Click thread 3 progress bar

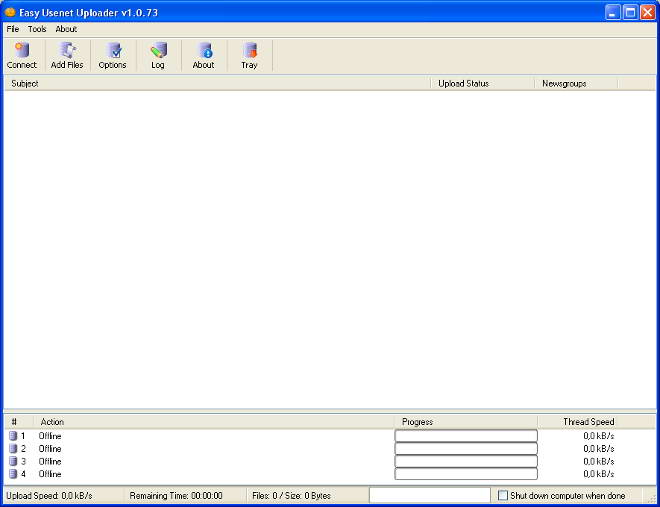coord(466,461)
